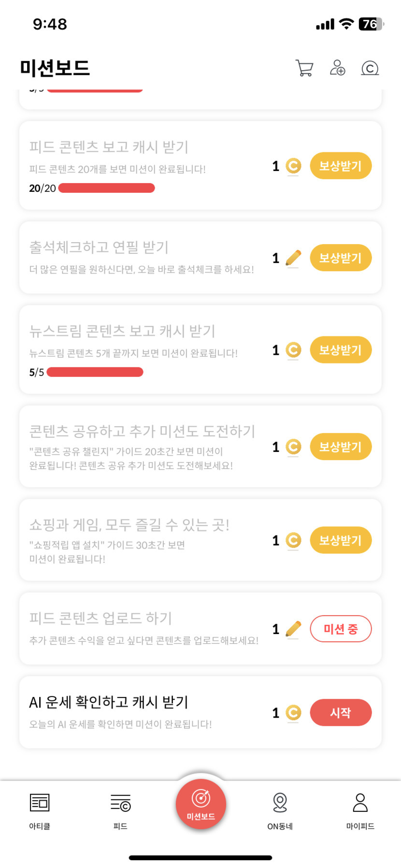Image resolution: width=401 pixels, height=868 pixels.
Task: Tap the center 미션보드 button
Action: 201,804
